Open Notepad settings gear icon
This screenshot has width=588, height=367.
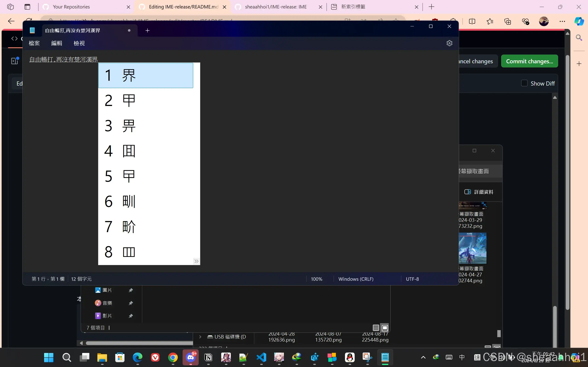[449, 43]
